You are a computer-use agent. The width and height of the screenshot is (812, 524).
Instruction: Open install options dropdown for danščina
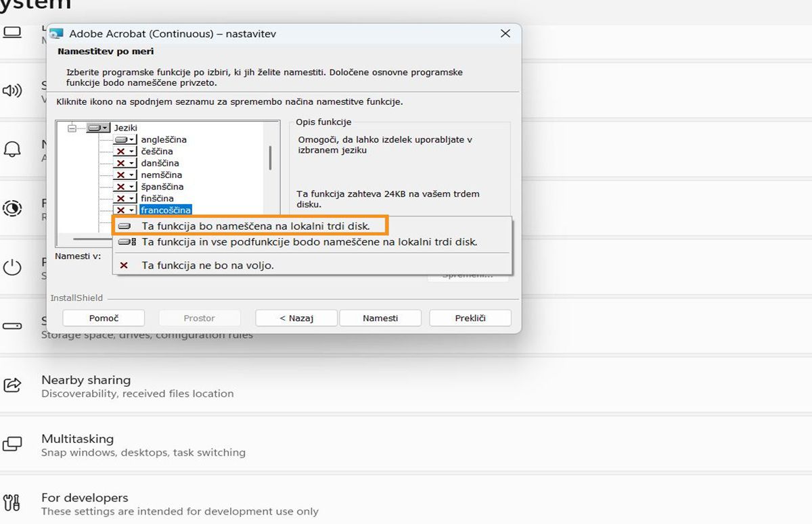[125, 163]
